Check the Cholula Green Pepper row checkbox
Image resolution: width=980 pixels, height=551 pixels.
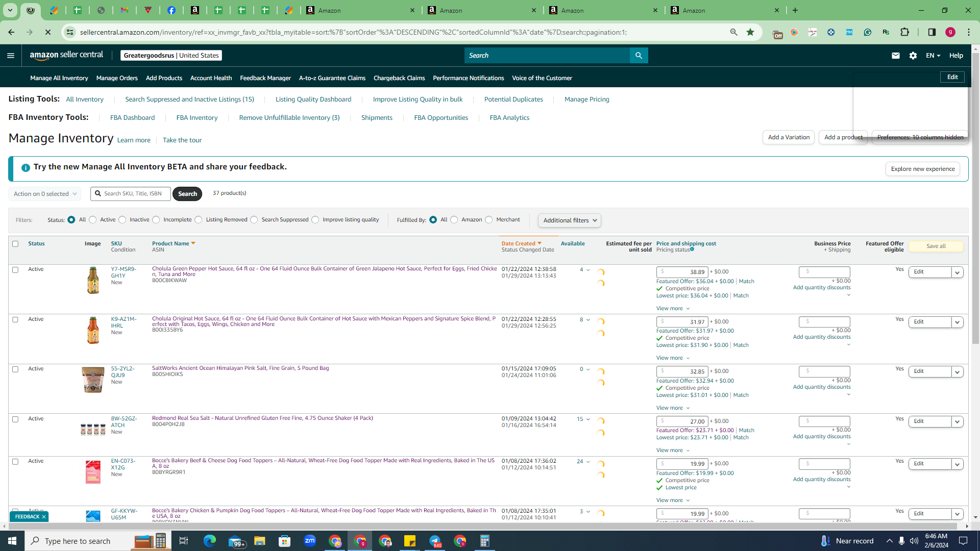point(15,270)
